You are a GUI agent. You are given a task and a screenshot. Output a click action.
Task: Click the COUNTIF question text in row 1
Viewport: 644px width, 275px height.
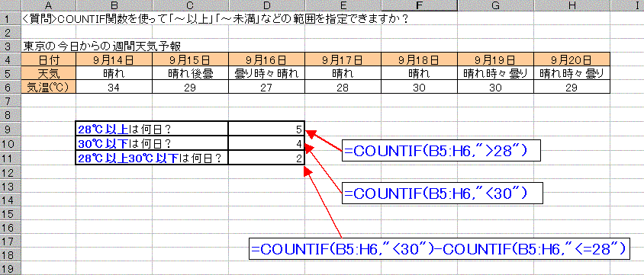click(216, 19)
